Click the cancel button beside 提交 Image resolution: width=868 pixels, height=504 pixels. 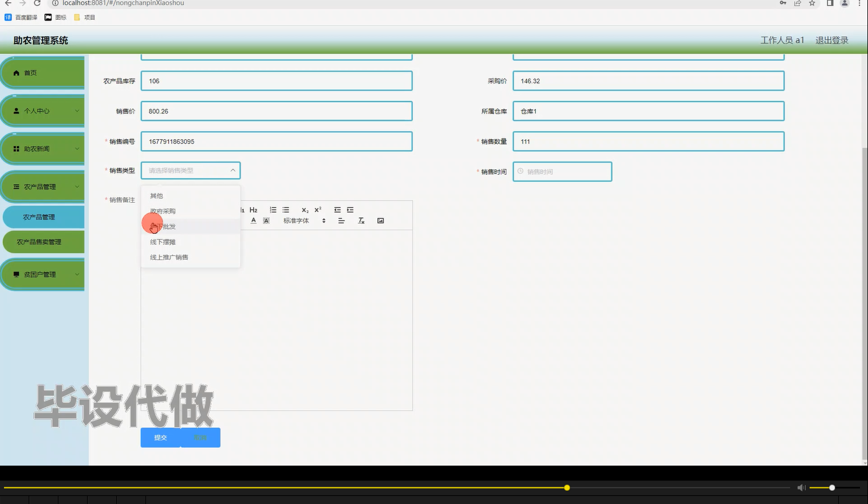(200, 438)
